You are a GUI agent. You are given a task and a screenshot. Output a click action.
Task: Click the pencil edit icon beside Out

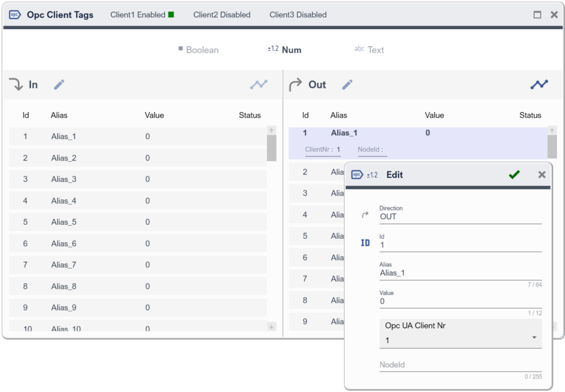[347, 84]
